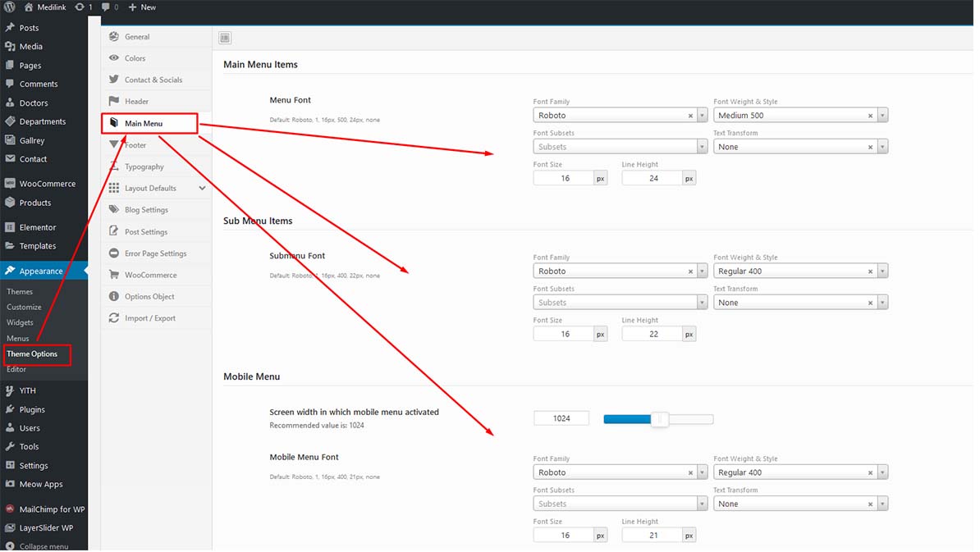This screenshot has height=552, width=980.
Task: Open General options tab
Action: pyautogui.click(x=156, y=37)
